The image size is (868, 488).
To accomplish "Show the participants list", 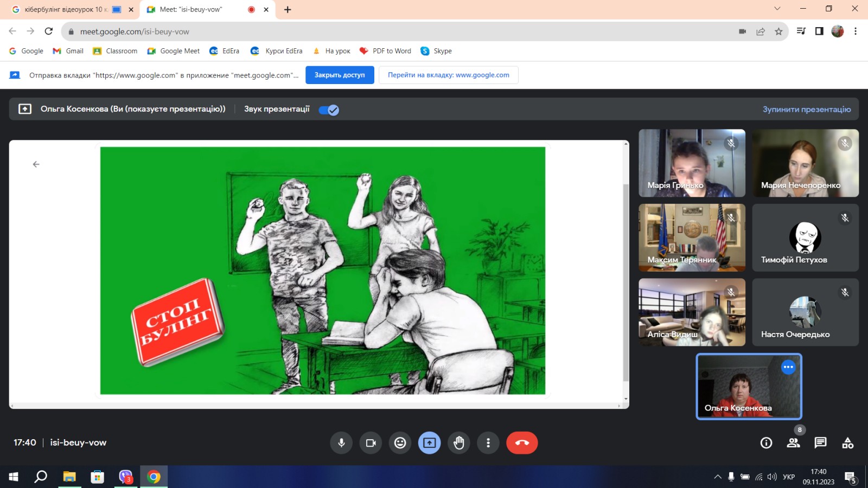I will pyautogui.click(x=793, y=443).
